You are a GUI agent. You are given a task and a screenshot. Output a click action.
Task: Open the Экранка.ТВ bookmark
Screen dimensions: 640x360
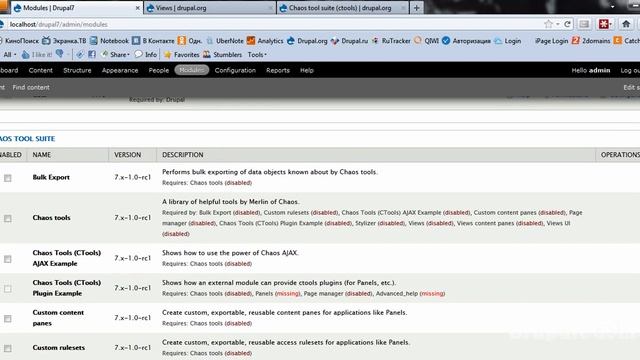coord(64,41)
